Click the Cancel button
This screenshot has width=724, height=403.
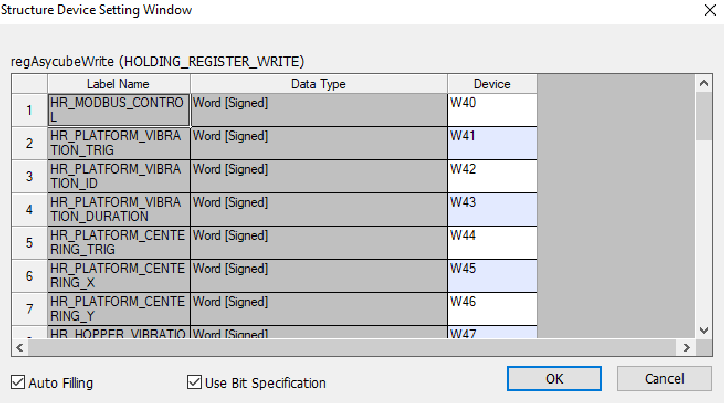point(664,379)
